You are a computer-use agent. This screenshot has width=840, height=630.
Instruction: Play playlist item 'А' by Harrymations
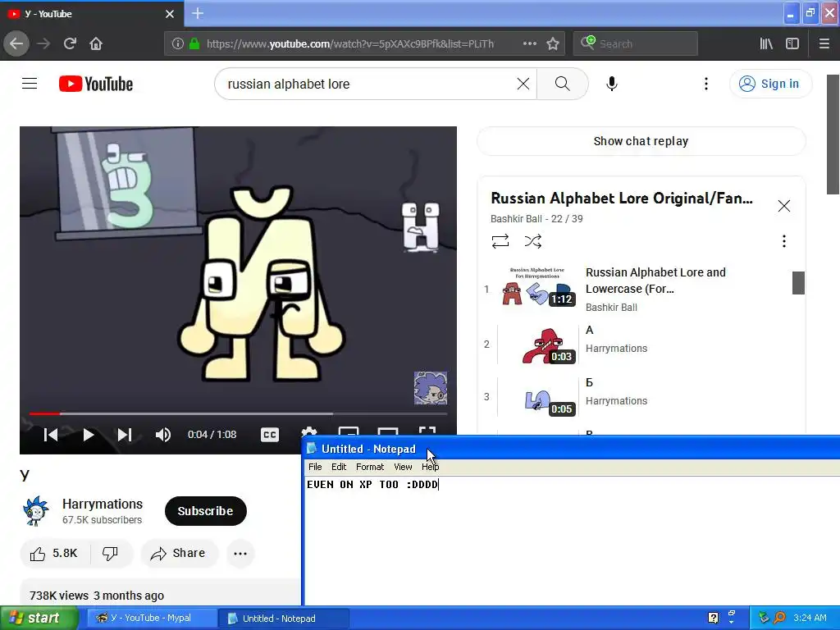pyautogui.click(x=635, y=344)
